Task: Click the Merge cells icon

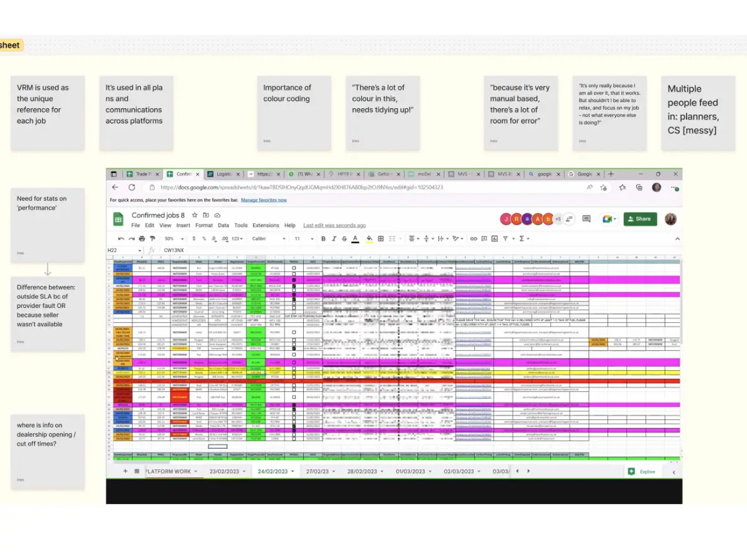Action: click(392, 238)
